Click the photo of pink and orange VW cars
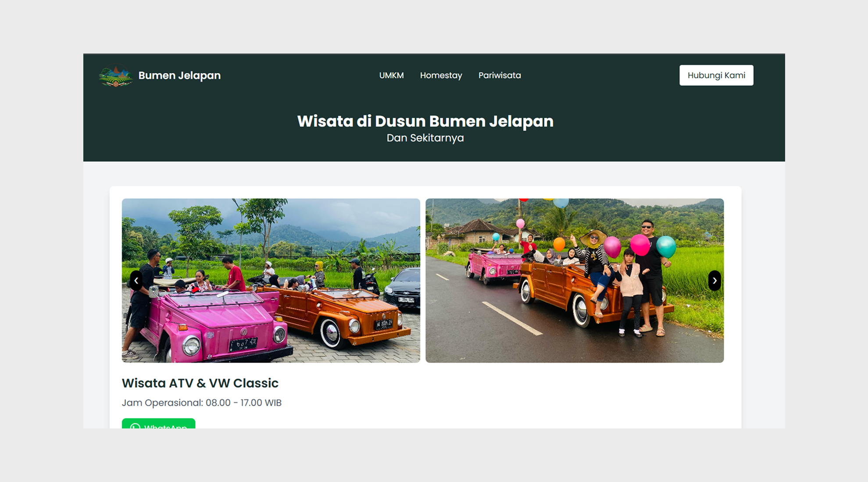The width and height of the screenshot is (868, 482). (270, 280)
